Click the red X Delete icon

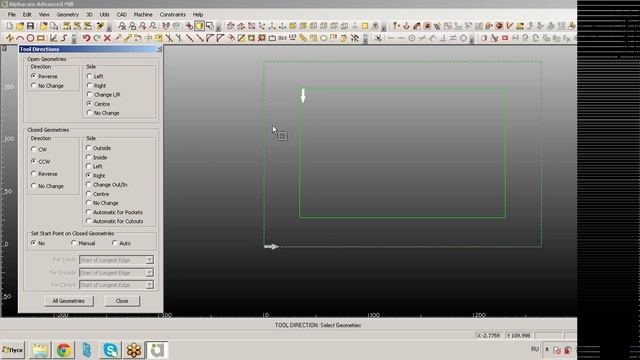tap(107, 38)
